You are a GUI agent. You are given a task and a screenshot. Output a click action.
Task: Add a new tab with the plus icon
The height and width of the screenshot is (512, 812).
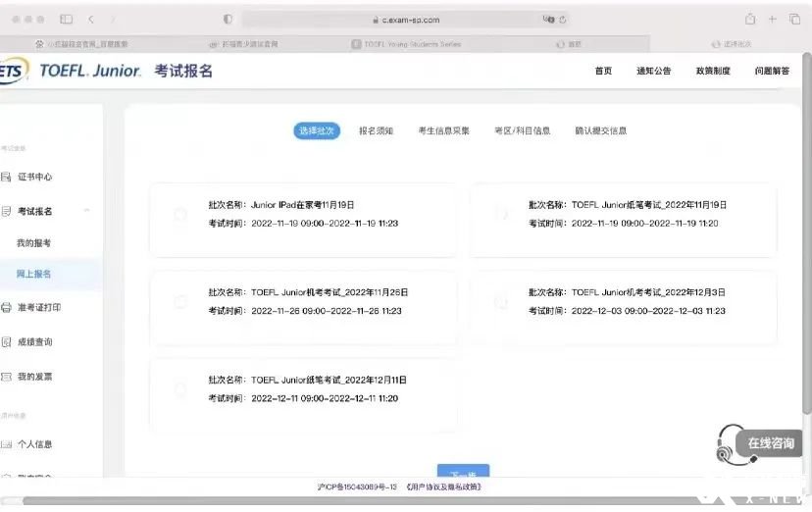coord(772,20)
